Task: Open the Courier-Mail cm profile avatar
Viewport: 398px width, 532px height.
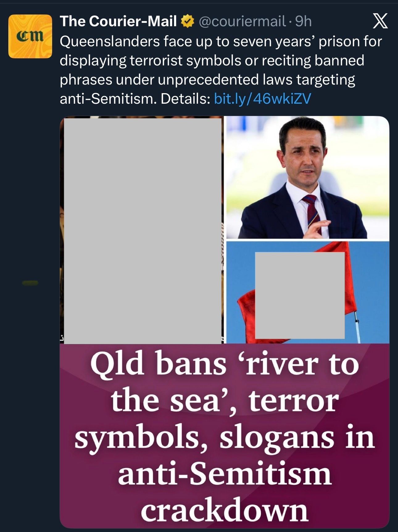Action: pyautogui.click(x=30, y=36)
